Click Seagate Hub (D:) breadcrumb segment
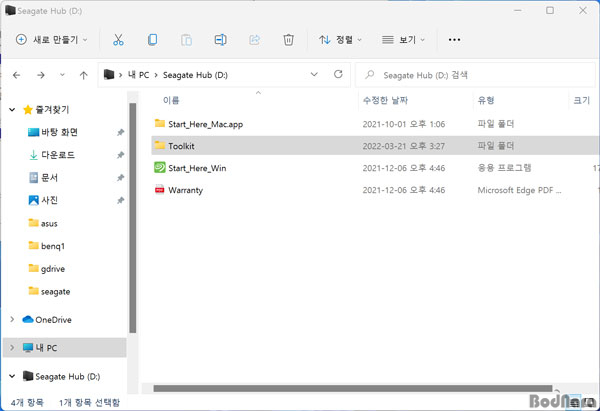 tap(195, 75)
